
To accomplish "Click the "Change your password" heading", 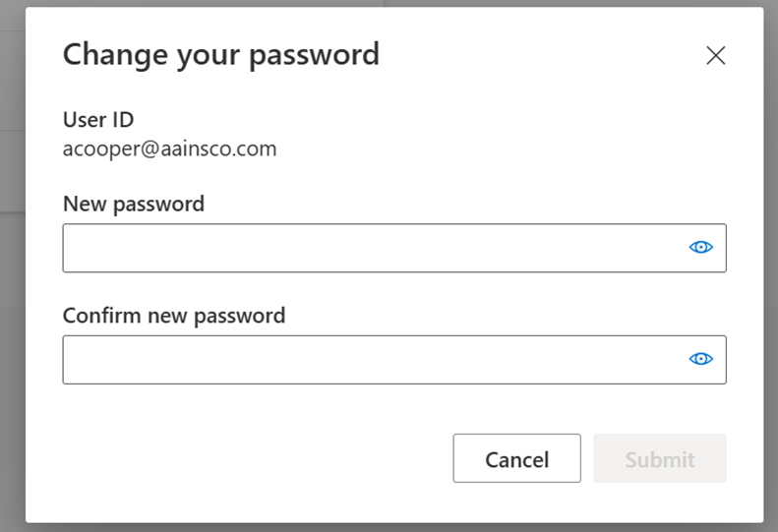I will tap(220, 54).
